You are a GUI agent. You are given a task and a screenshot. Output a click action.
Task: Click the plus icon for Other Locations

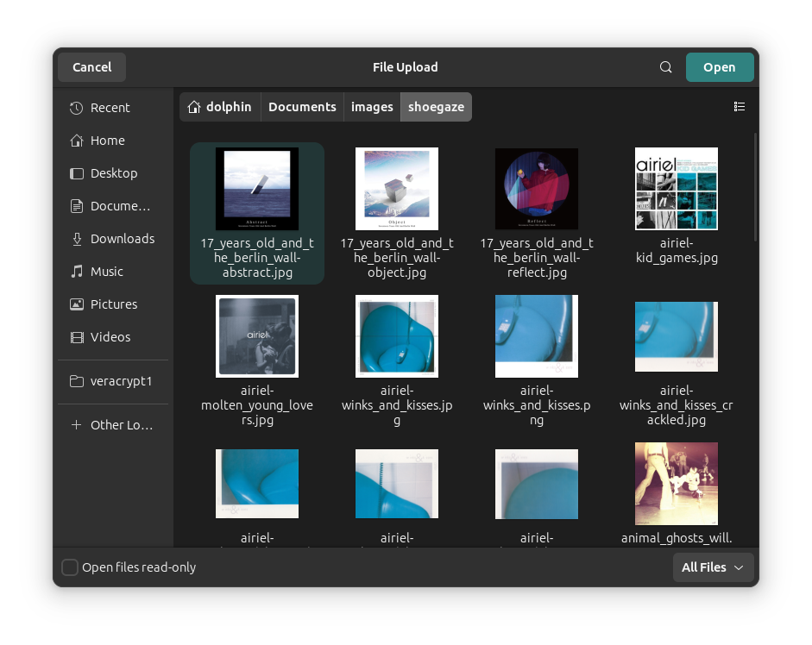77,425
